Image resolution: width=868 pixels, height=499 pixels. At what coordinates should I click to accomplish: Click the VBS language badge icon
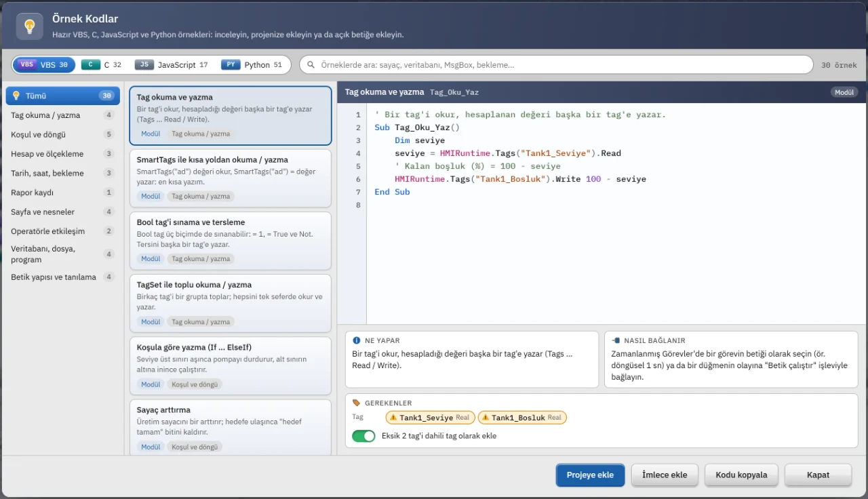pos(27,64)
